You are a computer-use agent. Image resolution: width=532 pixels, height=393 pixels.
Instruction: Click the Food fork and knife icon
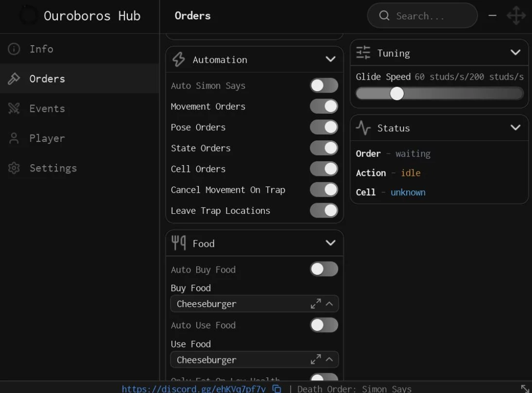point(178,243)
